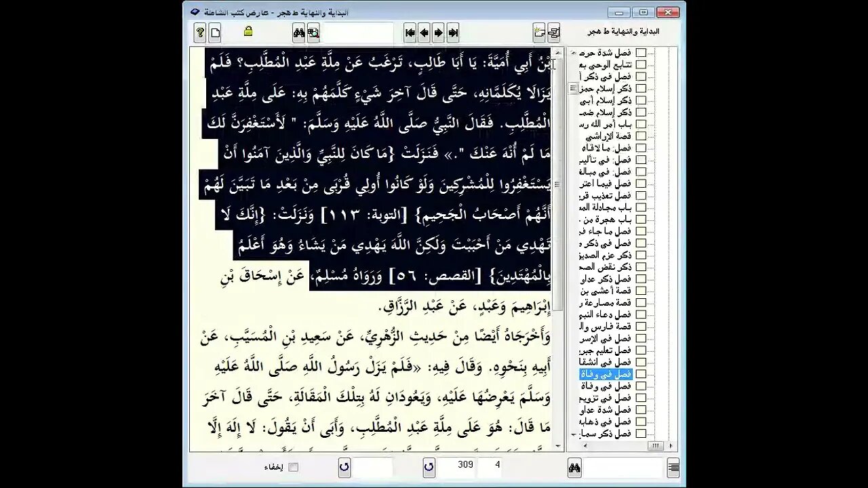Select tree item فصل في ذكر أ
Screen dimensions: 868x488
pos(606,77)
